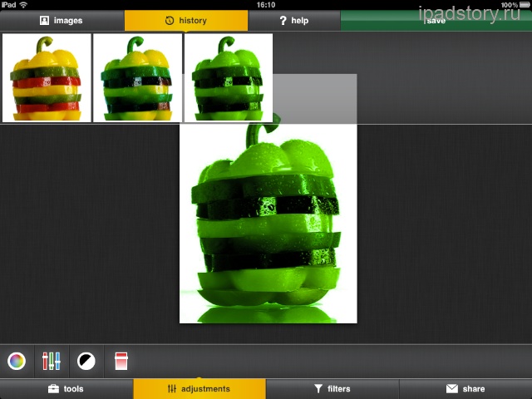Restore the original multicolor pepper history thumbnail

[47, 77]
